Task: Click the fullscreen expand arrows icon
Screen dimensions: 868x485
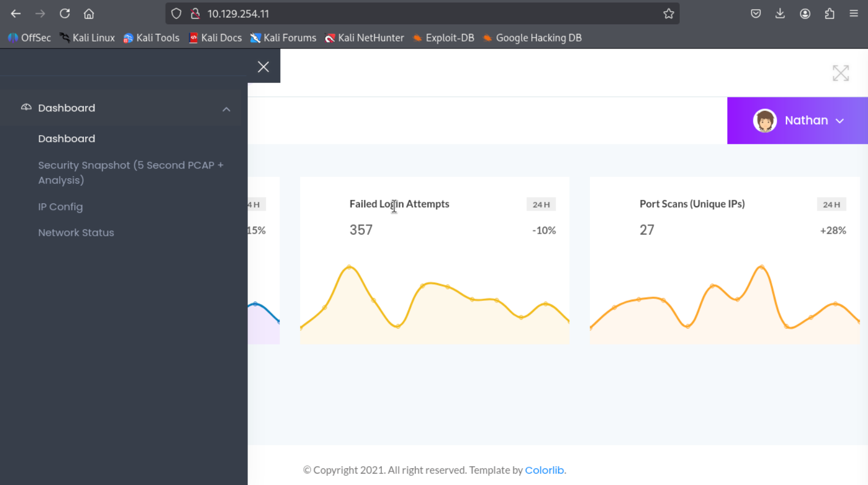Action: coord(840,73)
